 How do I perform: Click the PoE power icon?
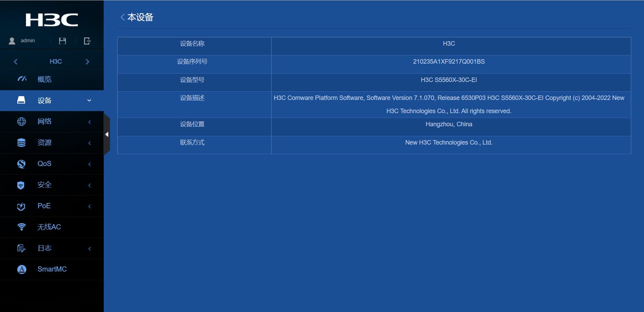[x=21, y=206]
